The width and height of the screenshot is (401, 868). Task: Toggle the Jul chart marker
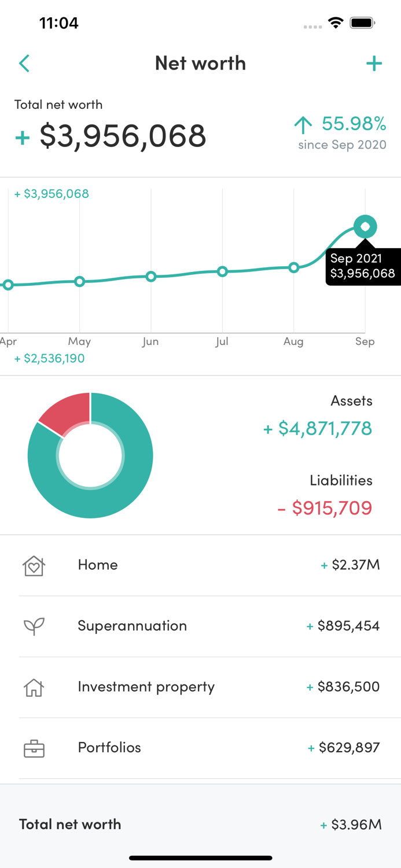(x=222, y=271)
